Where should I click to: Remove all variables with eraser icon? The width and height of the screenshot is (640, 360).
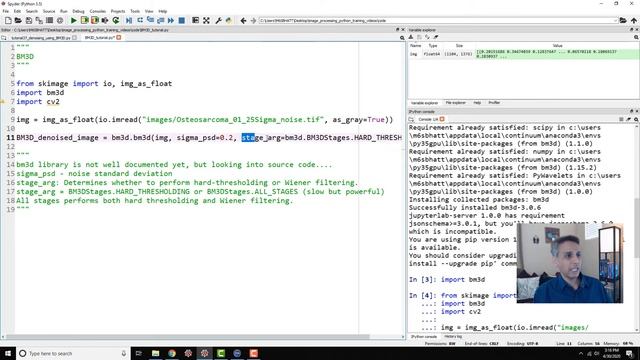coord(436,37)
